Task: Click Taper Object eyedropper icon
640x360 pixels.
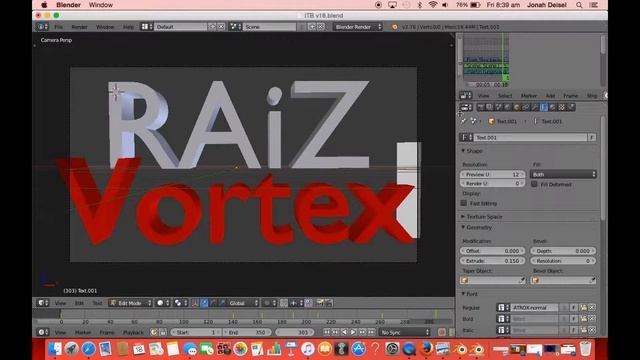Action: click(521, 280)
